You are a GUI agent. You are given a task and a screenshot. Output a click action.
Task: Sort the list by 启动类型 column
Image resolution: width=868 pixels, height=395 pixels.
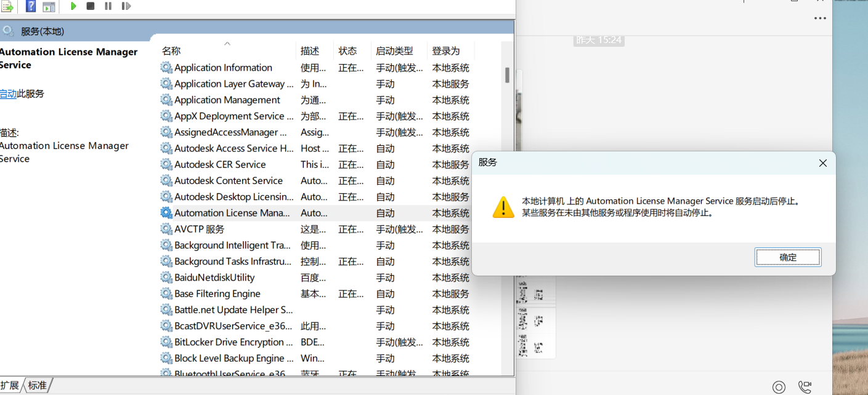[394, 51]
